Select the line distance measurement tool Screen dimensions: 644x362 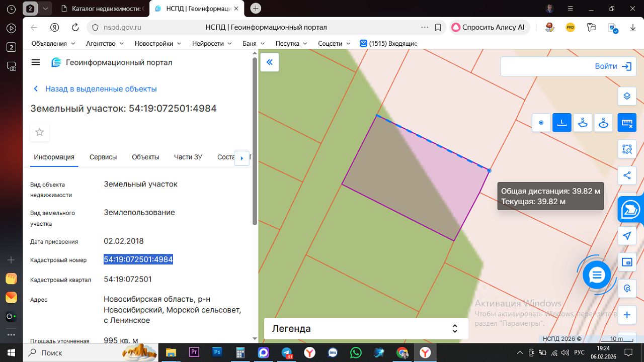point(562,122)
